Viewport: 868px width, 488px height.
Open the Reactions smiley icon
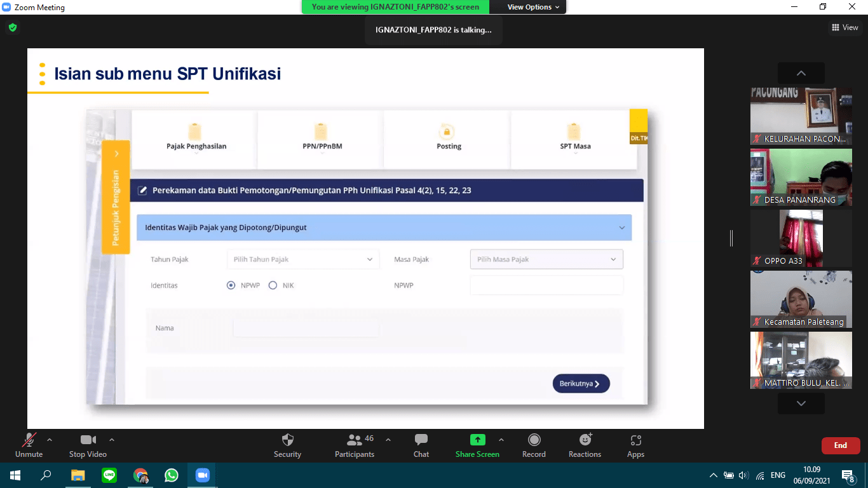point(585,440)
